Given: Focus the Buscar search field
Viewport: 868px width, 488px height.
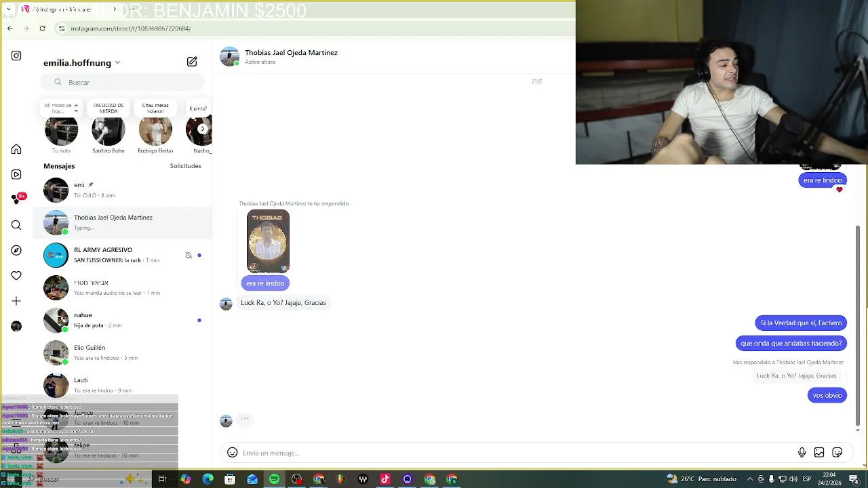Looking at the screenshot, I should tap(122, 82).
